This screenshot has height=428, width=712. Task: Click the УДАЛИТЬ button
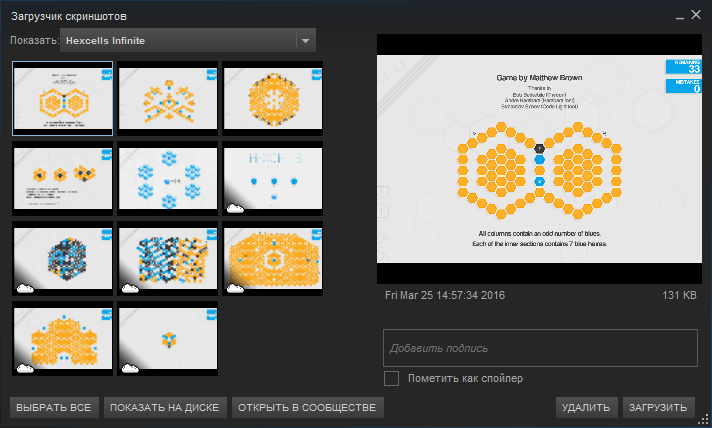[x=586, y=408]
